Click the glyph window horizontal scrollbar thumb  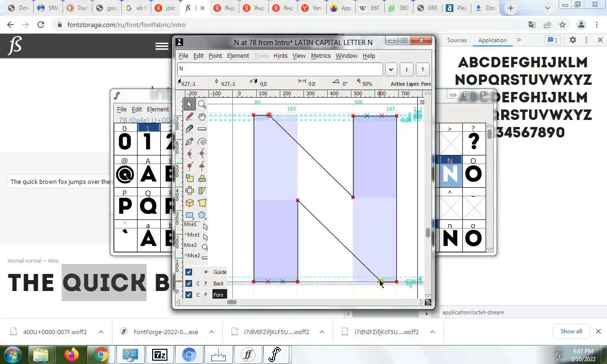pos(231,302)
